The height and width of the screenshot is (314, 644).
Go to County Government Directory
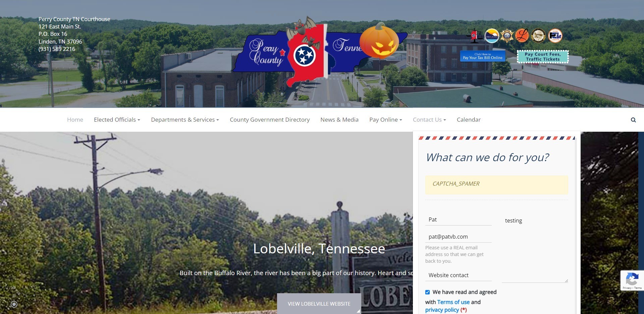[270, 120]
